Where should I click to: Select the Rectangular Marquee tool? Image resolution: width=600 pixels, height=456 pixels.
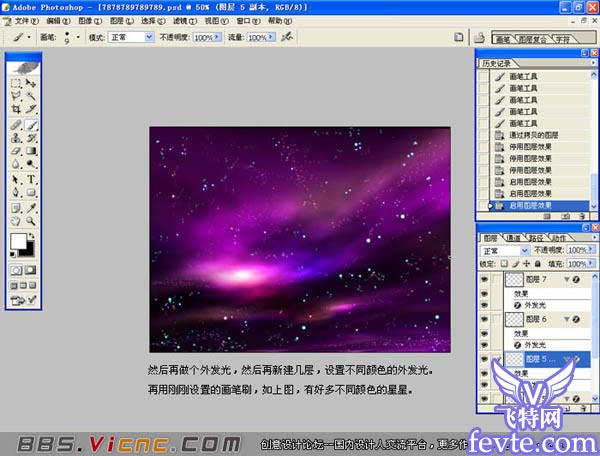(16, 83)
